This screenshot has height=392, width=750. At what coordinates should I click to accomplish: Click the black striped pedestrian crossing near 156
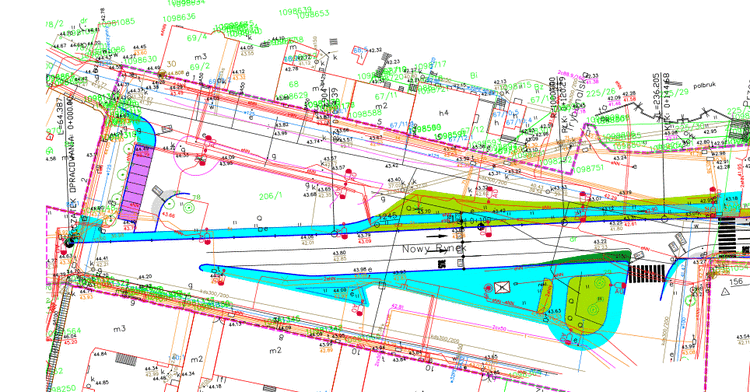pos(646,274)
